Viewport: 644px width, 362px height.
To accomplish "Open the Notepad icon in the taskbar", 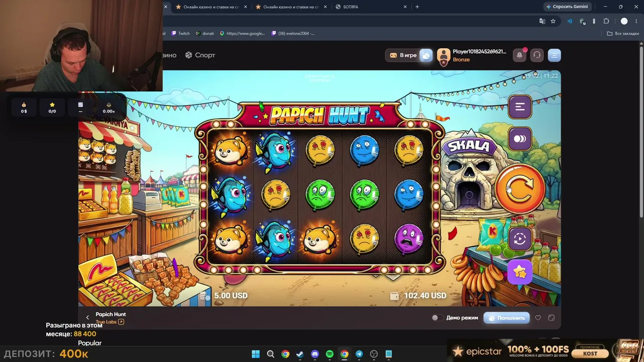I will point(389,354).
